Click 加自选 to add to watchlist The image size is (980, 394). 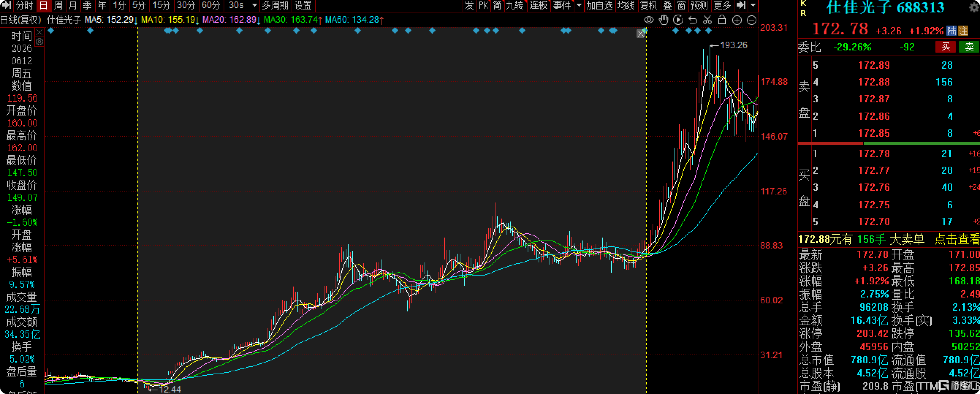pos(600,5)
